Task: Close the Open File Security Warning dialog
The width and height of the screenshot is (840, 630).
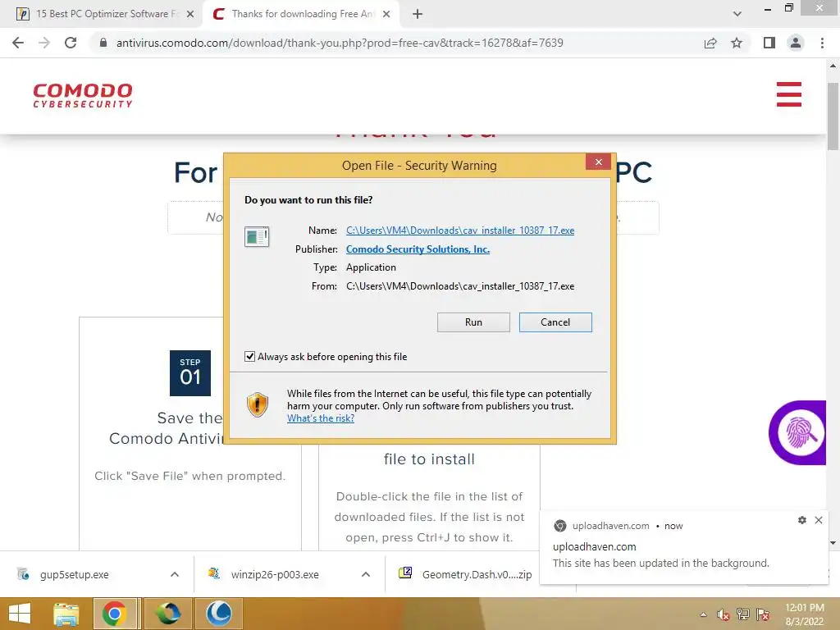Action: tap(598, 162)
